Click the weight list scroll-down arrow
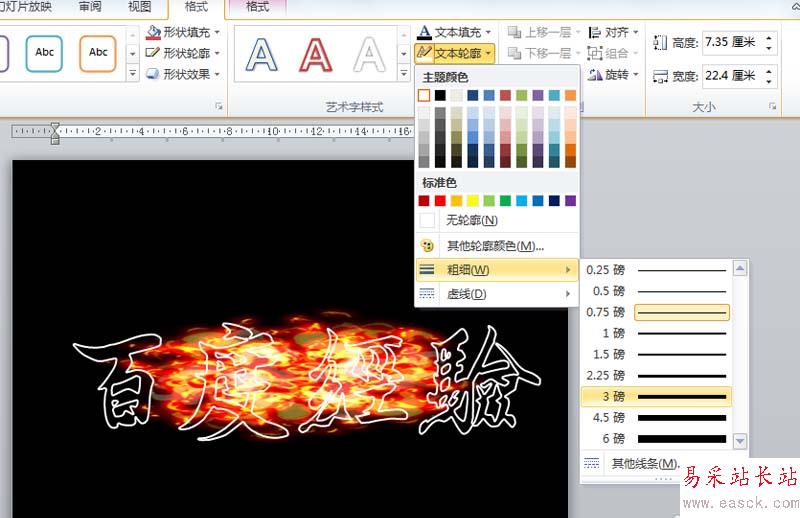The height and width of the screenshot is (518, 800). (x=740, y=440)
